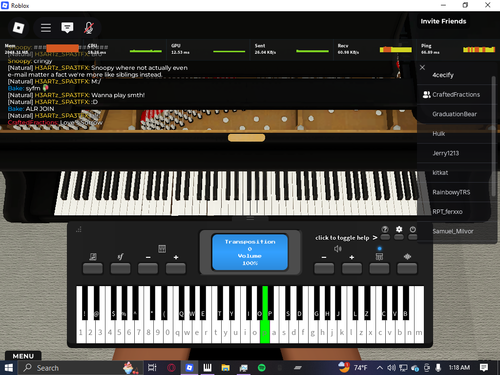Select RPT_ferxxo in the player list
The width and height of the screenshot is (500, 375).
point(455,212)
